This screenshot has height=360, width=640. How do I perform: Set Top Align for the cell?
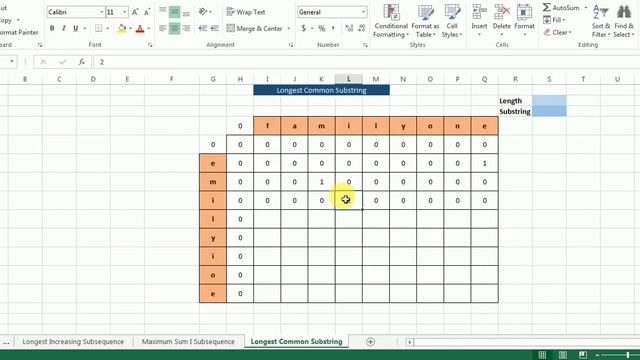pos(162,12)
